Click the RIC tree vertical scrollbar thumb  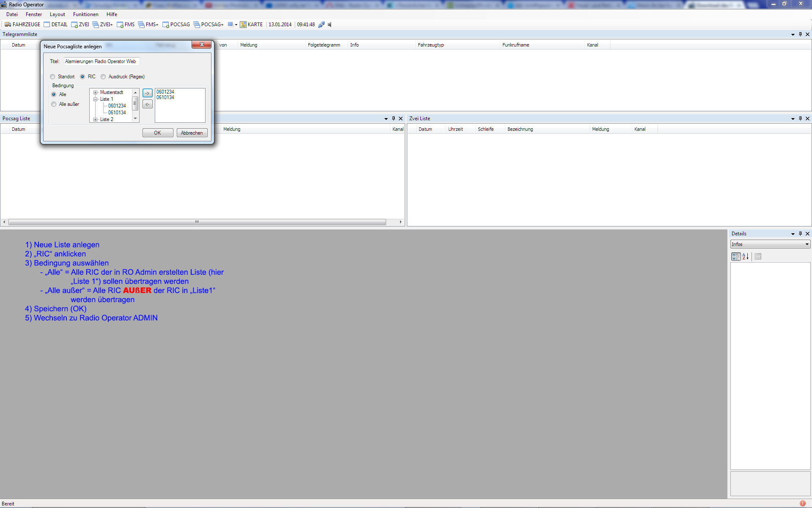[135, 103]
